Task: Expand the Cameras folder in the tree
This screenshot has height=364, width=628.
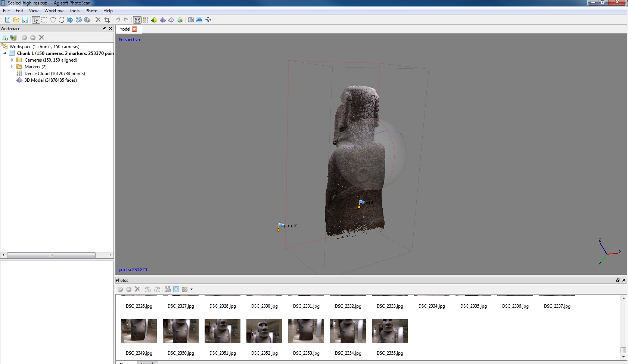Action: point(12,60)
